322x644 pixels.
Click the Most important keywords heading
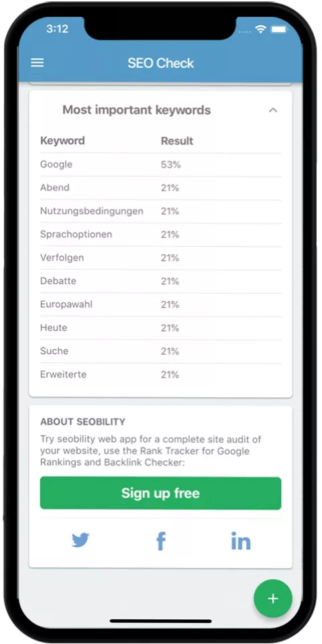point(137,110)
